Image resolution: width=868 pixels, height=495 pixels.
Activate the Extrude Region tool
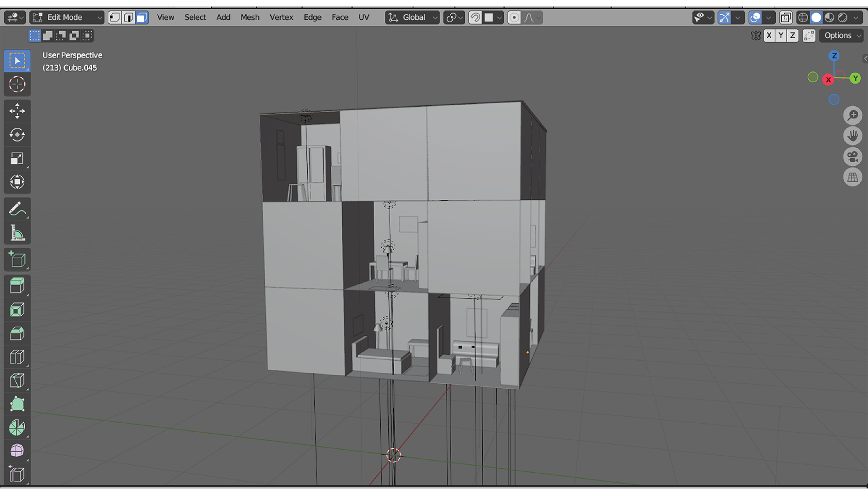[x=17, y=286]
